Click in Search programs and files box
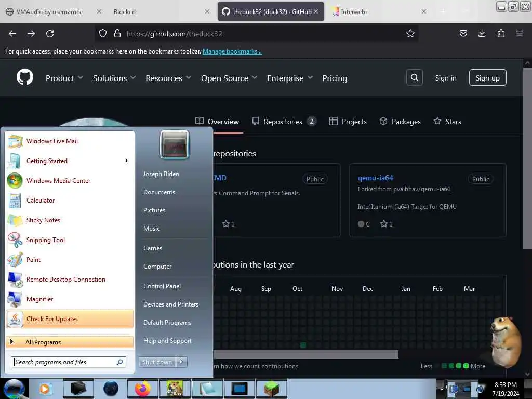The width and height of the screenshot is (532, 399). pos(69,362)
